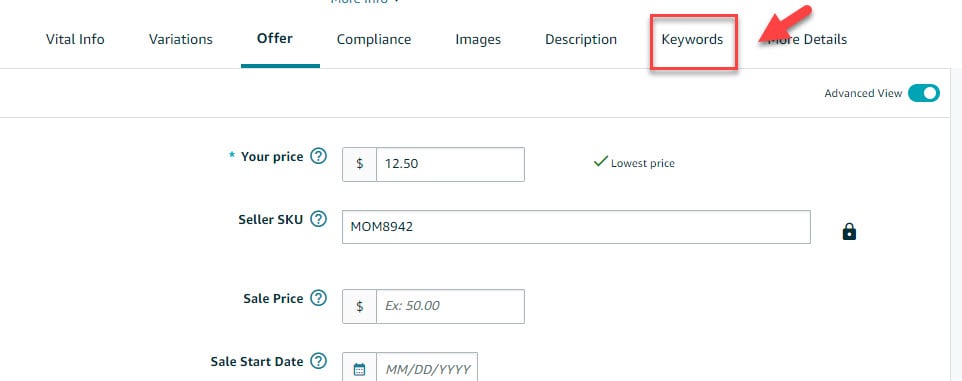The width and height of the screenshot is (962, 381).
Task: Click the dollar sign beside Your price
Action: coord(360,164)
